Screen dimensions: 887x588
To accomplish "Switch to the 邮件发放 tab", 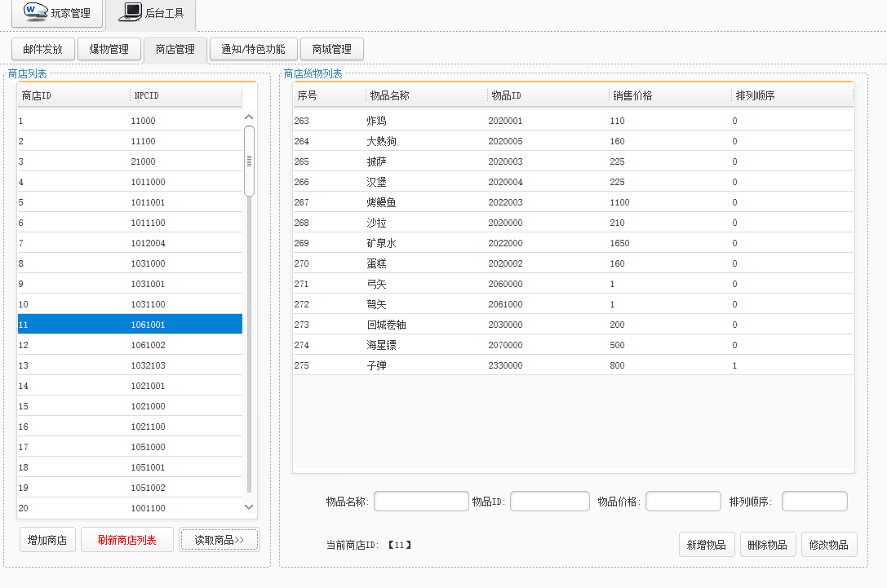I will coord(43,49).
